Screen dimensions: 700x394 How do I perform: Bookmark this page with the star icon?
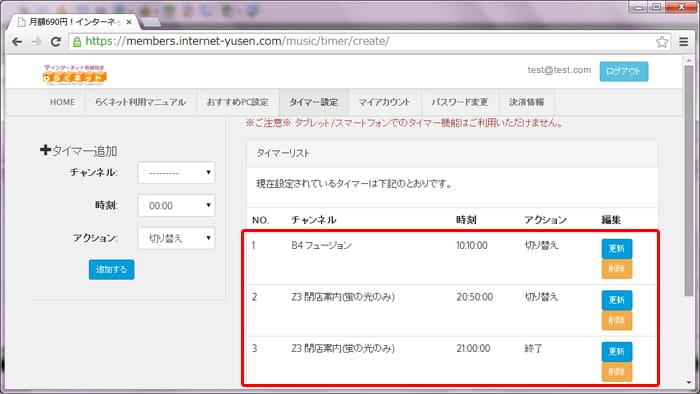point(662,41)
